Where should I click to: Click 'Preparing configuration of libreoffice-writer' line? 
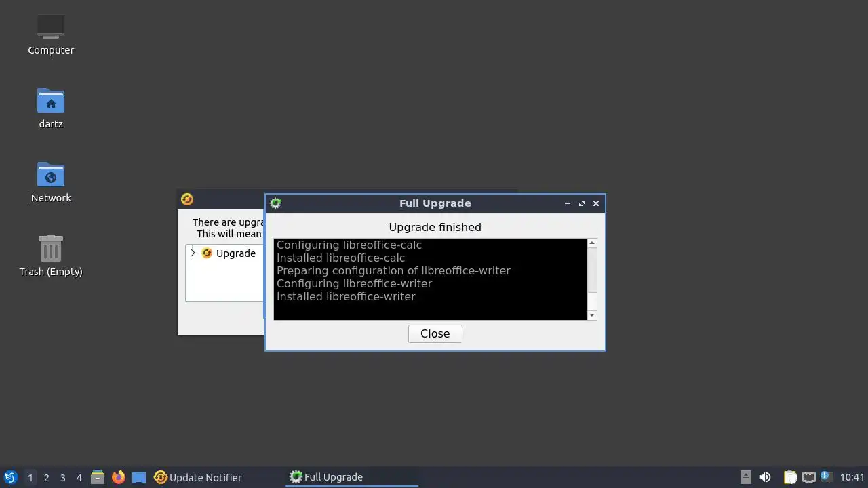(x=393, y=270)
